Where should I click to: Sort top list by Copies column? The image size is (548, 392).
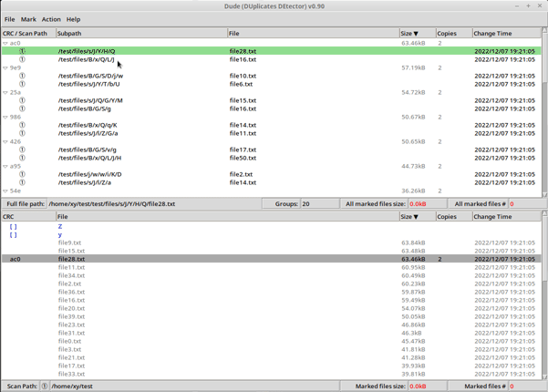pyautogui.click(x=454, y=33)
